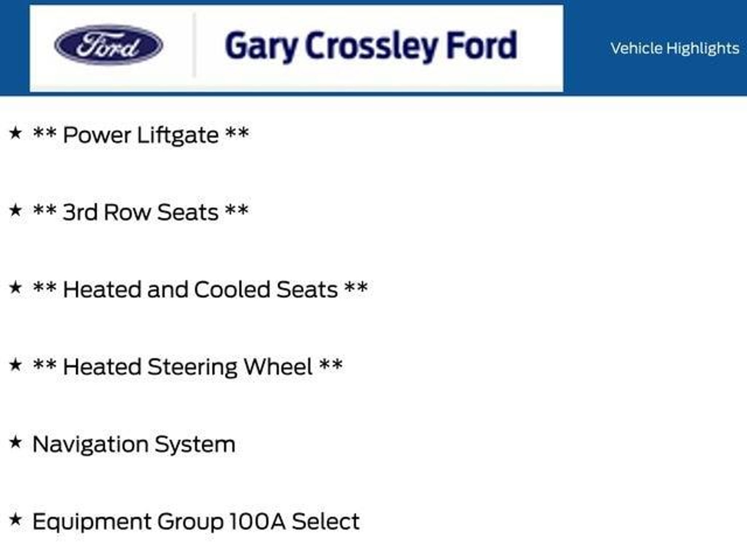The width and height of the screenshot is (747, 560).
Task: Click the star bullet beside Power Liftgate
Action: click(x=16, y=133)
